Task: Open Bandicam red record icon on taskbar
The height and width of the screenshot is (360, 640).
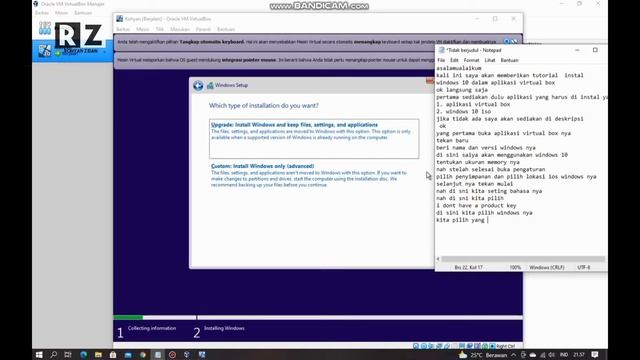Action: pyautogui.click(x=172, y=355)
